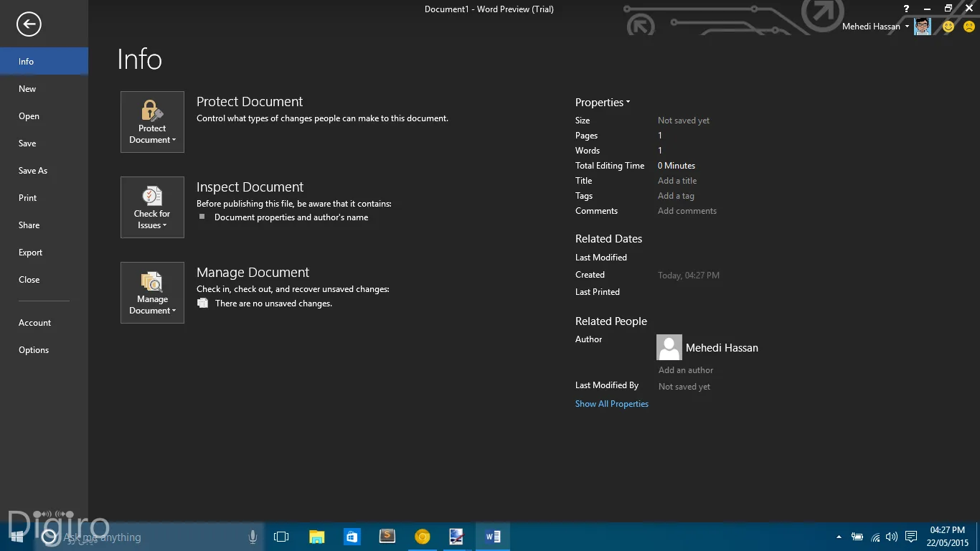Select the Info tab in the sidebar

(x=44, y=61)
